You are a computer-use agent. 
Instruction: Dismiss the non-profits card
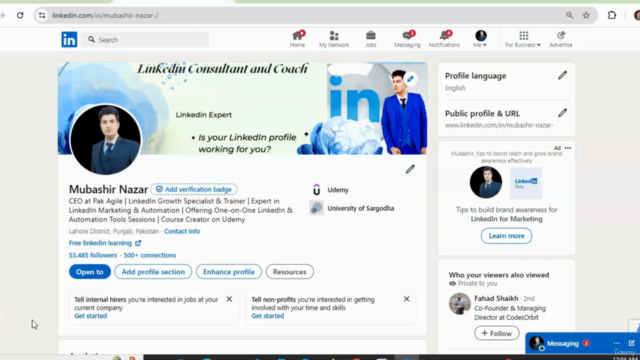click(407, 299)
